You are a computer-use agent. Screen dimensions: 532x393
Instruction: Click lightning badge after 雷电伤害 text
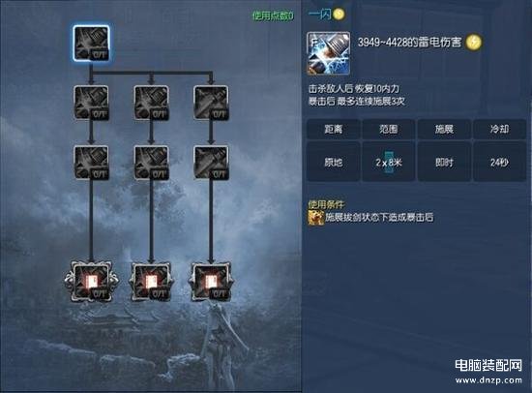pos(474,43)
